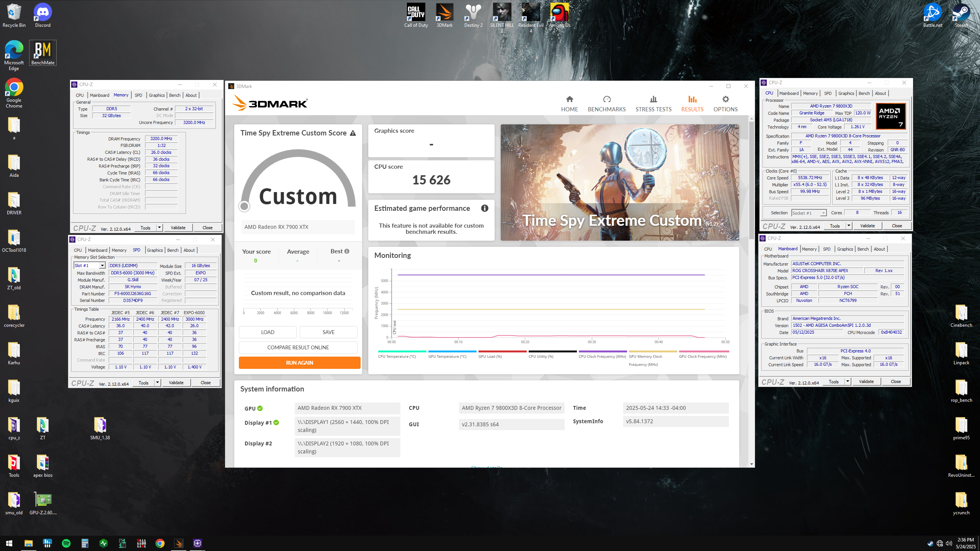Open the BENCHMARKS section in 3DMark
Screen dimensions: 980x551
(606, 104)
